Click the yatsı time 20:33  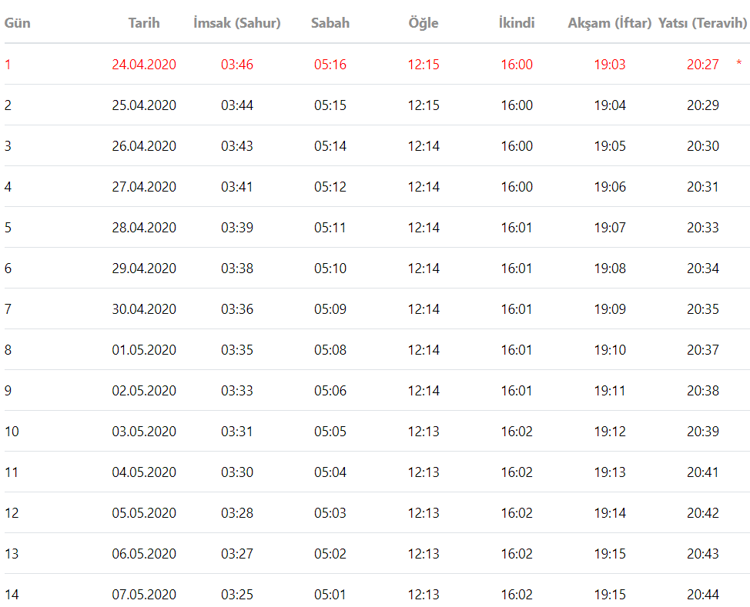click(703, 228)
